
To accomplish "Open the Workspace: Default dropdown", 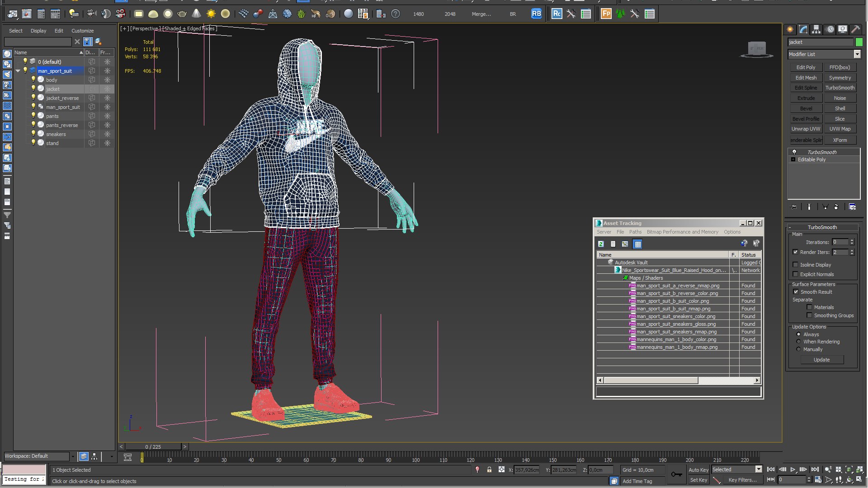I will [72, 456].
